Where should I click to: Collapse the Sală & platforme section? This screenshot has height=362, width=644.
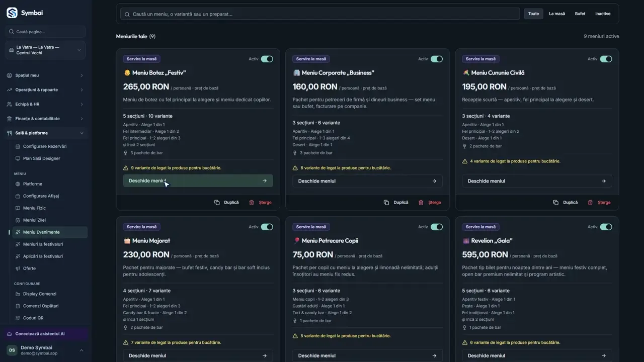[45, 133]
